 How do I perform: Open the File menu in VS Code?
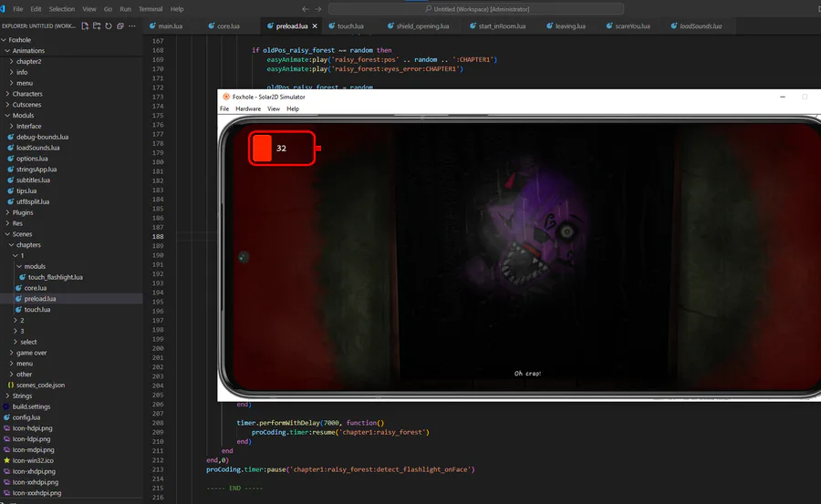(18, 9)
